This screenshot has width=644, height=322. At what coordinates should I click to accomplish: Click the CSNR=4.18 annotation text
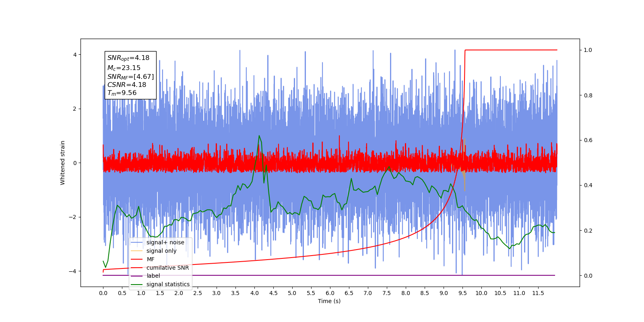click(x=127, y=85)
